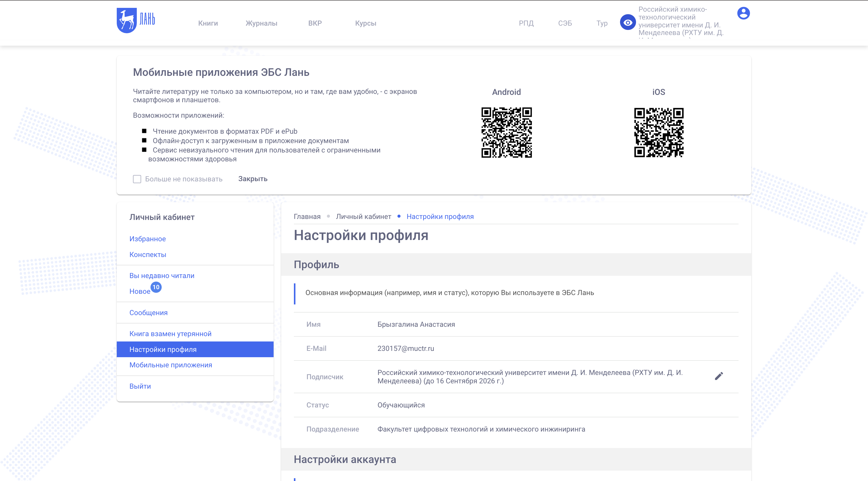868x481 pixels.
Task: Open СЭБ in the top bar
Action: tap(565, 23)
